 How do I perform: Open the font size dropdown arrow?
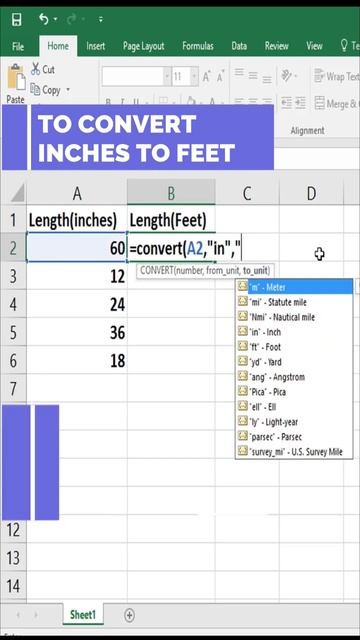[x=194, y=76]
